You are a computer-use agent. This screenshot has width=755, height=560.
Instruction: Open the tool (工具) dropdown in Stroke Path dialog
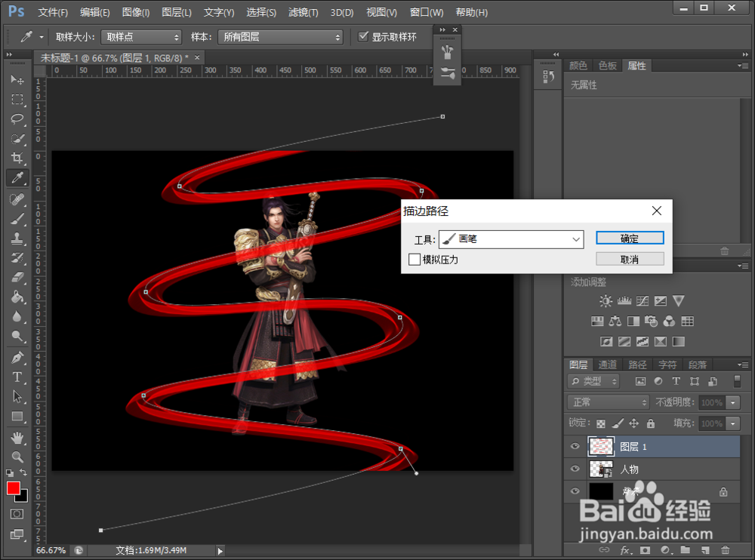coord(511,239)
